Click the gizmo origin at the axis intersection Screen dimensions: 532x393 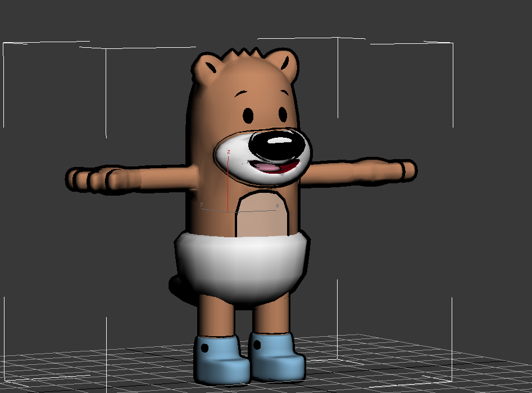(x=228, y=212)
